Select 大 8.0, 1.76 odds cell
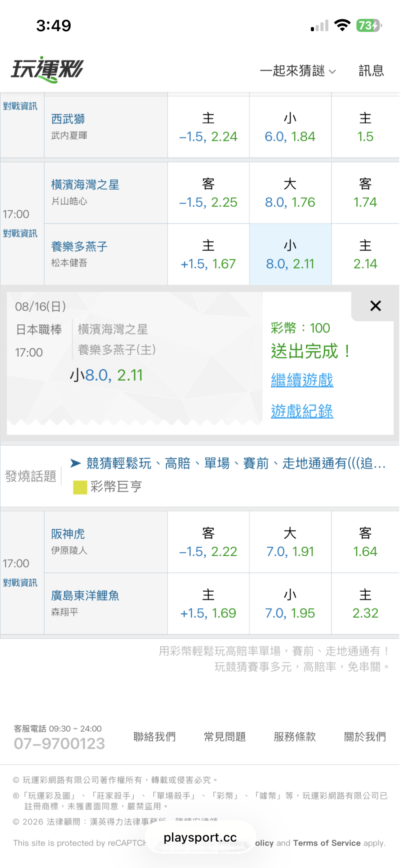Screen dimensions: 401x868 point(290,193)
